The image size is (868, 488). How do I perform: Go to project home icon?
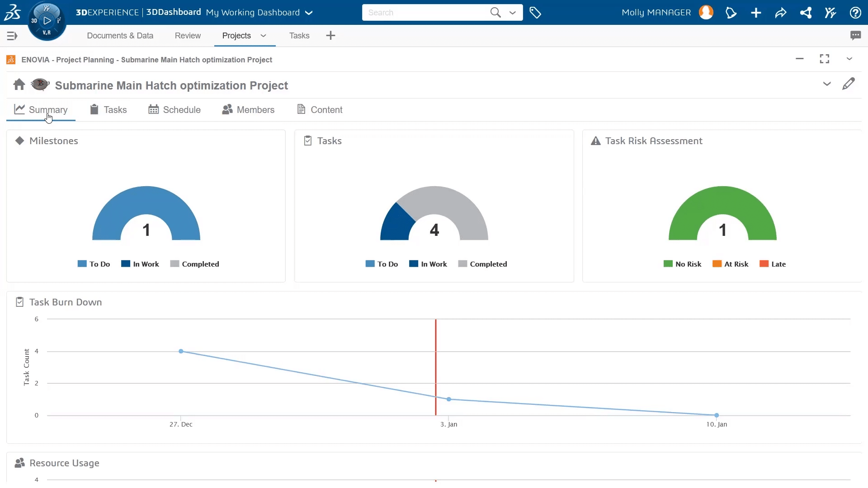pos(19,84)
